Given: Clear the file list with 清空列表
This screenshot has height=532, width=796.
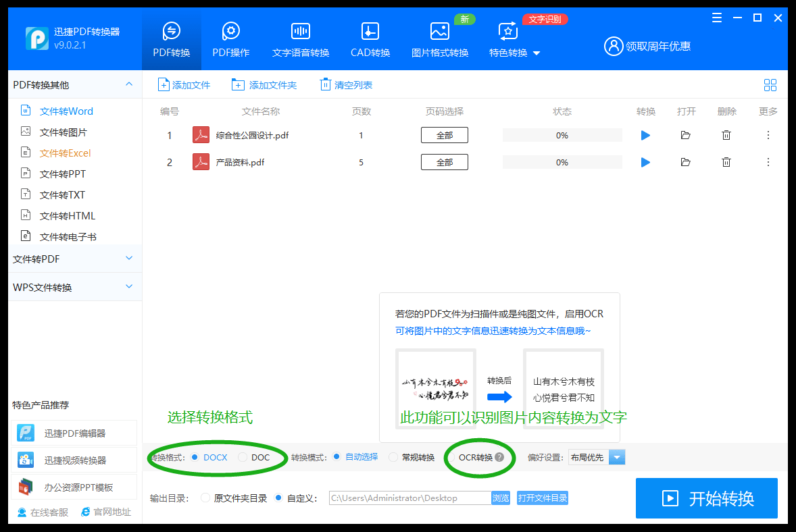Looking at the screenshot, I should (347, 84).
